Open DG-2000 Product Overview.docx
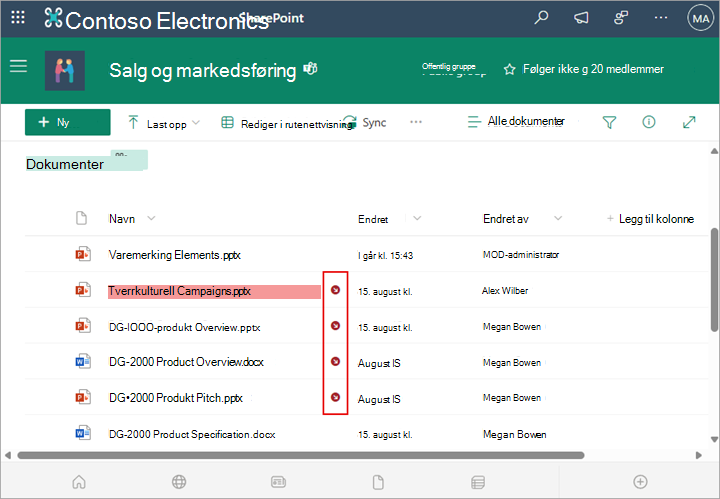 click(186, 362)
